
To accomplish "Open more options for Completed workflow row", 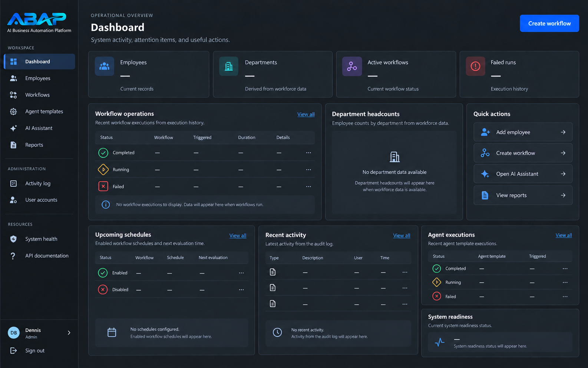I will [308, 152].
